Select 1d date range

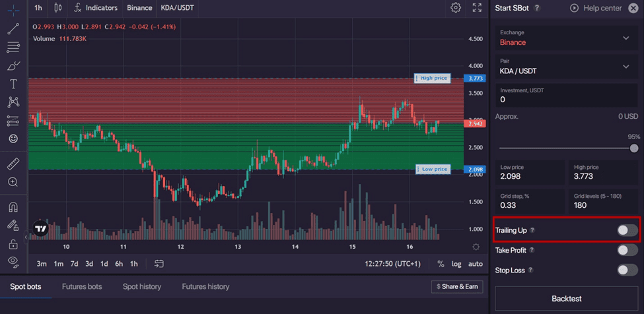coord(104,264)
